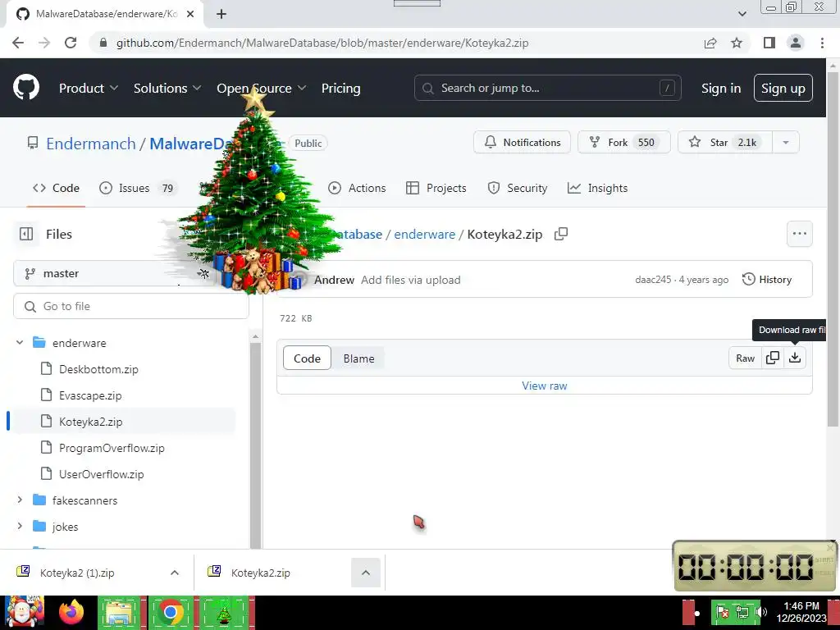Open the Product menu
The height and width of the screenshot is (630, 840).
click(89, 89)
